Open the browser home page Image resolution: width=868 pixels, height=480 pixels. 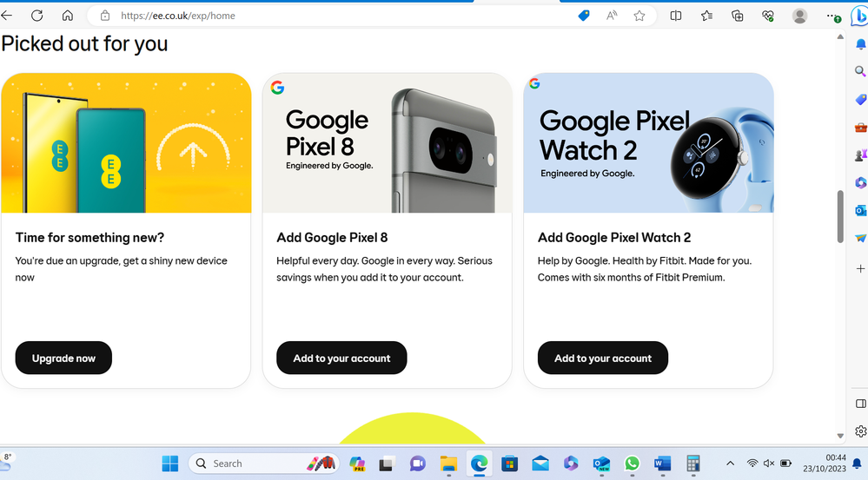(68, 16)
